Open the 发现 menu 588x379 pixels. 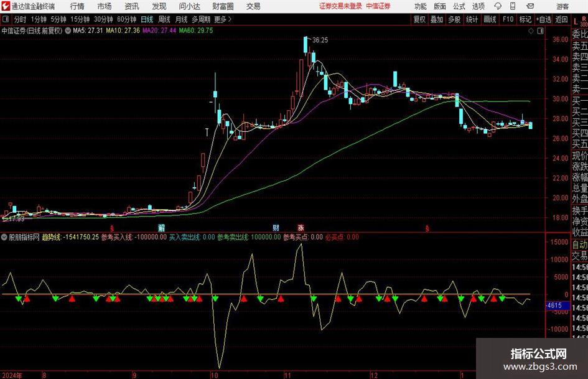(159, 6)
